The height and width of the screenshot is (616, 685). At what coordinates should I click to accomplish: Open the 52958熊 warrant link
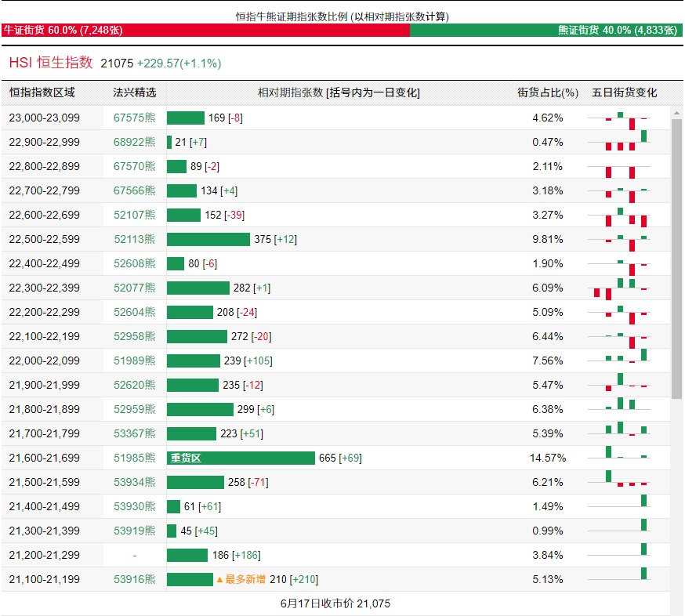click(x=135, y=336)
